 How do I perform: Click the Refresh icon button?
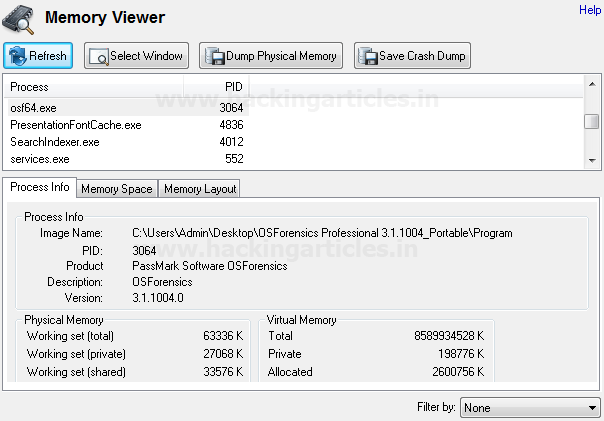[18, 56]
